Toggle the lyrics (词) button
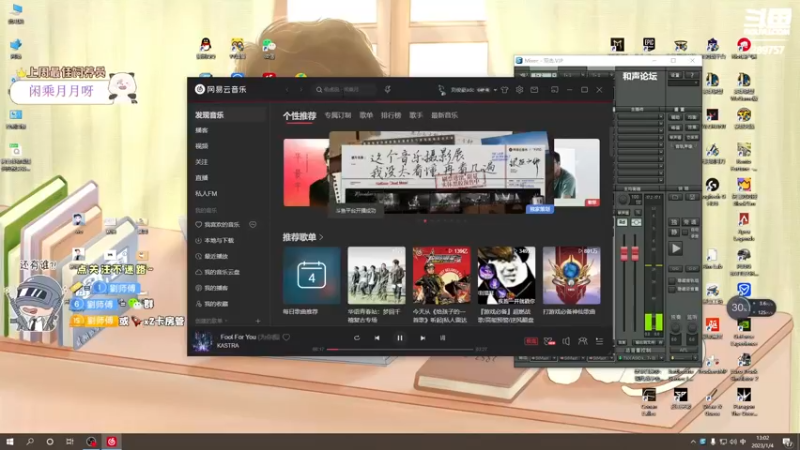Screen dimensions: 800x450 pyautogui.click(x=443, y=338)
